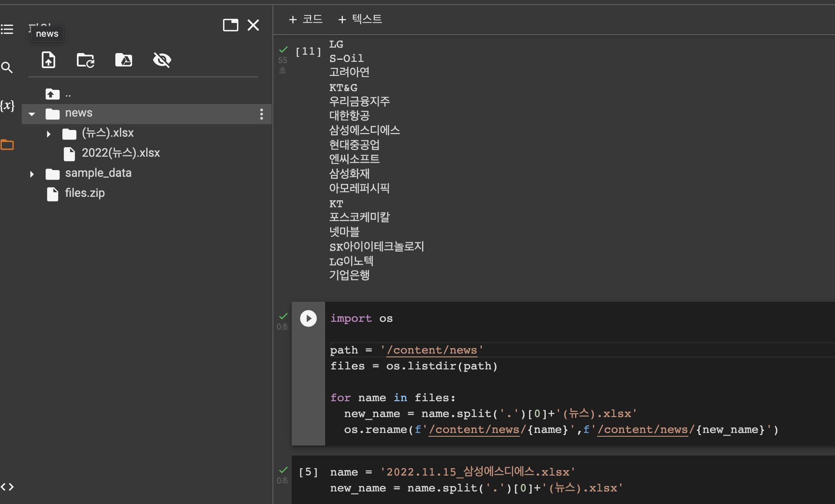
Task: Select the files.zip file
Action: pos(85,193)
